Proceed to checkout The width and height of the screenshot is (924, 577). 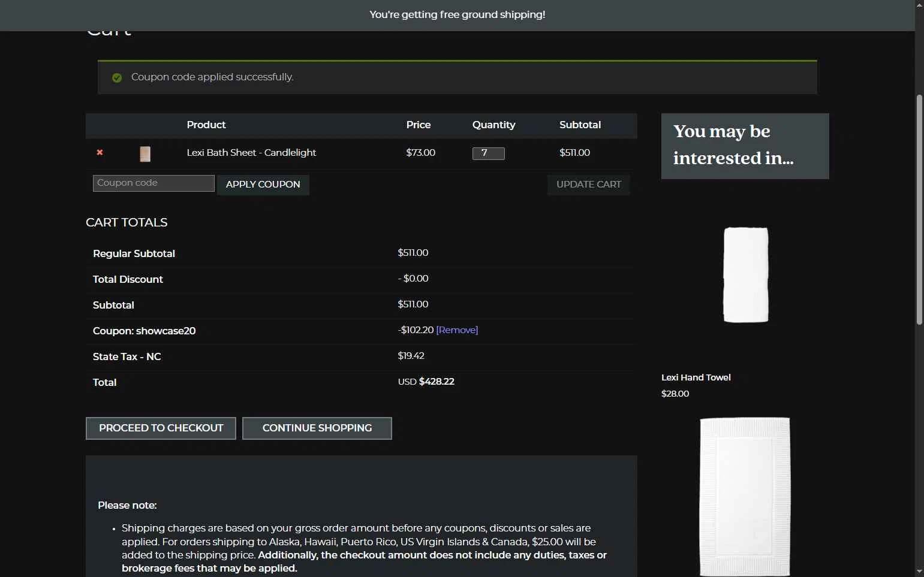161,428
